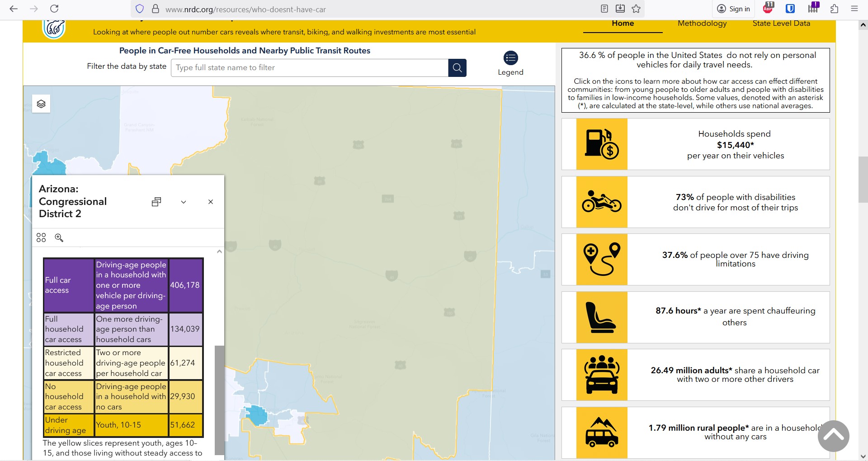The height and width of the screenshot is (461, 868).
Task: Click the motorcycle disabilities icon
Action: [602, 202]
